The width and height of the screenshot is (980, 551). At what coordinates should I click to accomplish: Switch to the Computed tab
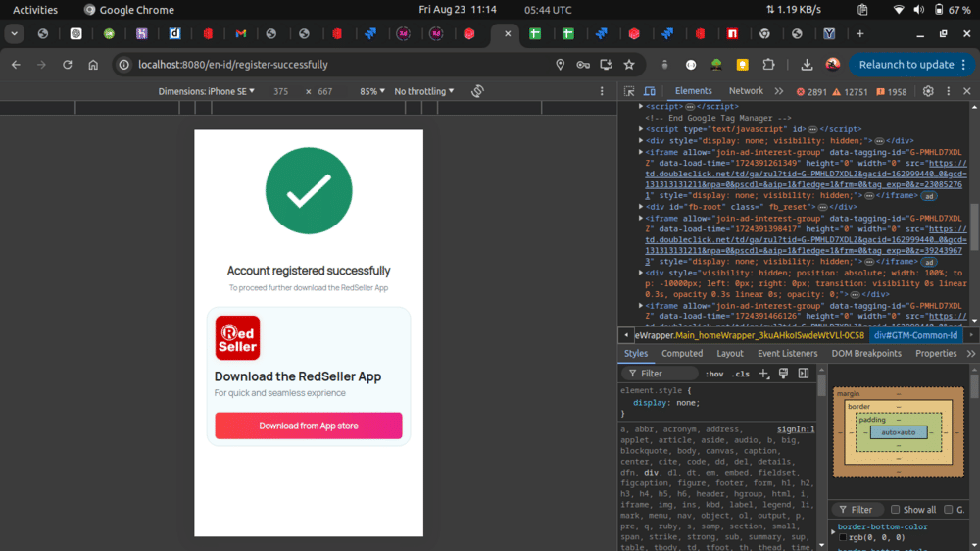click(x=682, y=353)
